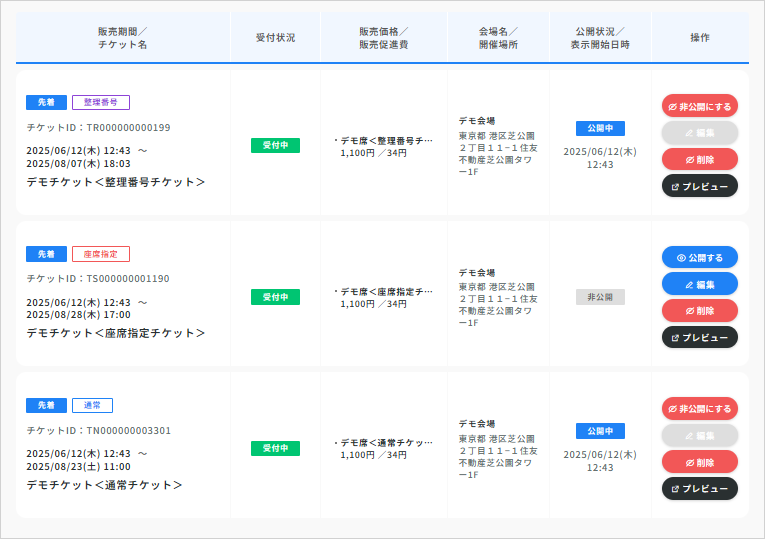
Task: Click the purple 整理番号 tag
Action: [x=101, y=102]
